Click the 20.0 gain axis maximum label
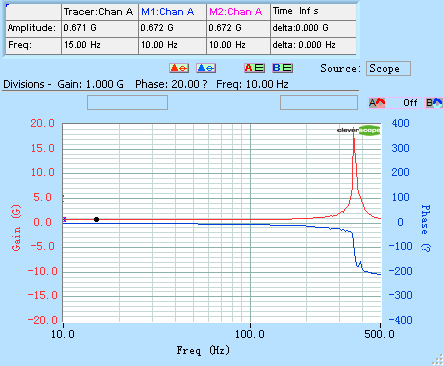 click(42, 123)
